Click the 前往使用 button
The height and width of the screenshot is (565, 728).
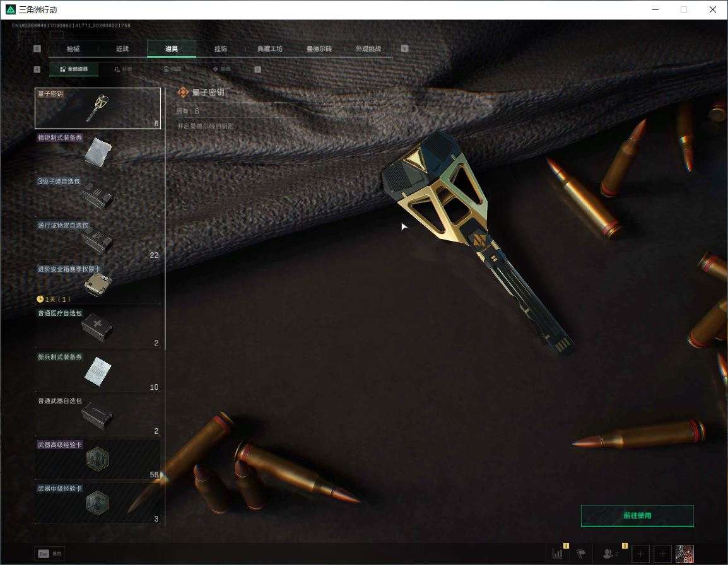(x=637, y=516)
